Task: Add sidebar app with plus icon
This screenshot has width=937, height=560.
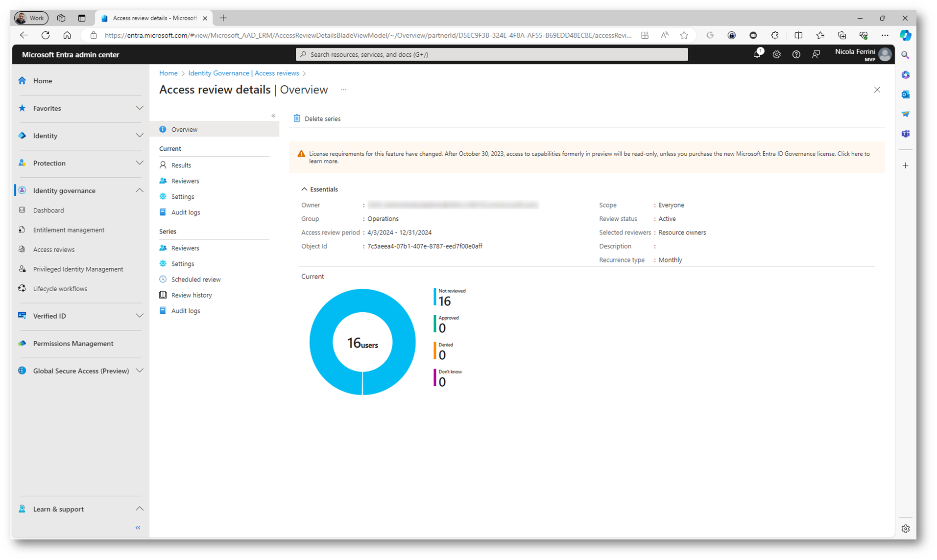Action: pos(905,165)
